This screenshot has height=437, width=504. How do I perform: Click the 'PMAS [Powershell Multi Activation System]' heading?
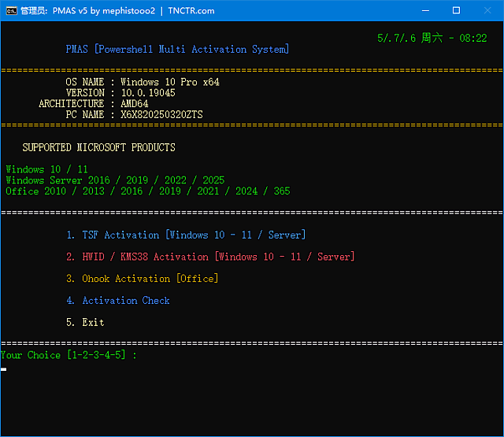177,49
